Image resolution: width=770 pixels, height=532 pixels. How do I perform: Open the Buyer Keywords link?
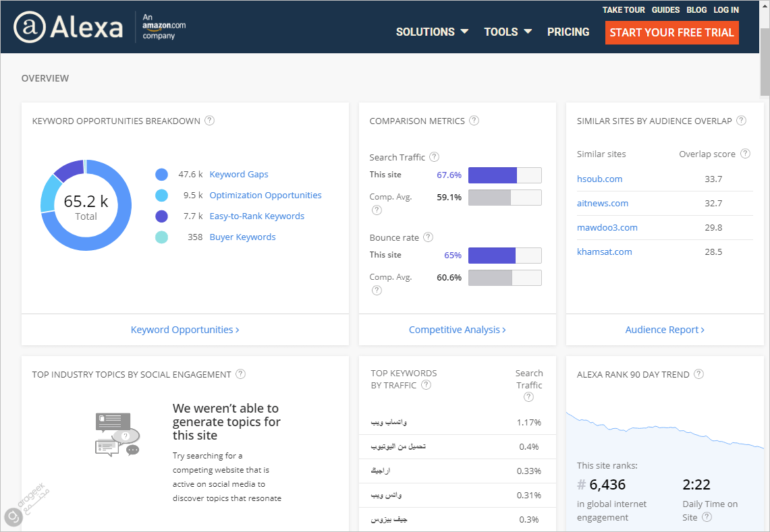coord(242,237)
